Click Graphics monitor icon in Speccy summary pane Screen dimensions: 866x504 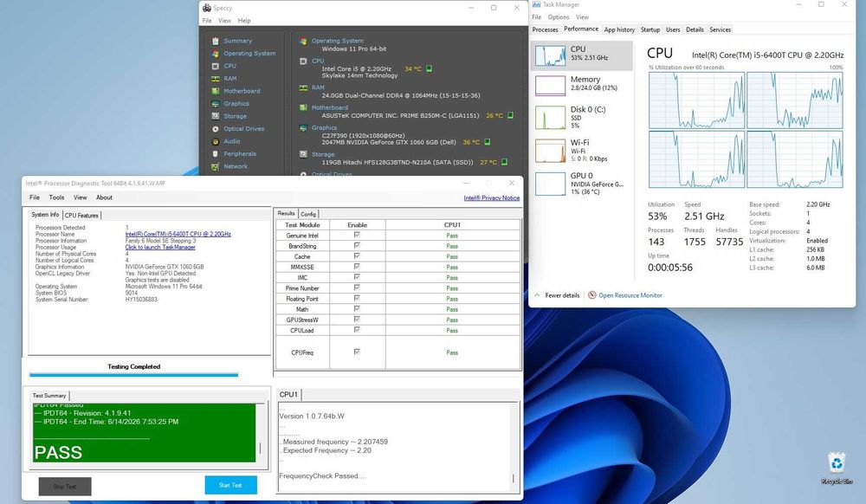(303, 128)
